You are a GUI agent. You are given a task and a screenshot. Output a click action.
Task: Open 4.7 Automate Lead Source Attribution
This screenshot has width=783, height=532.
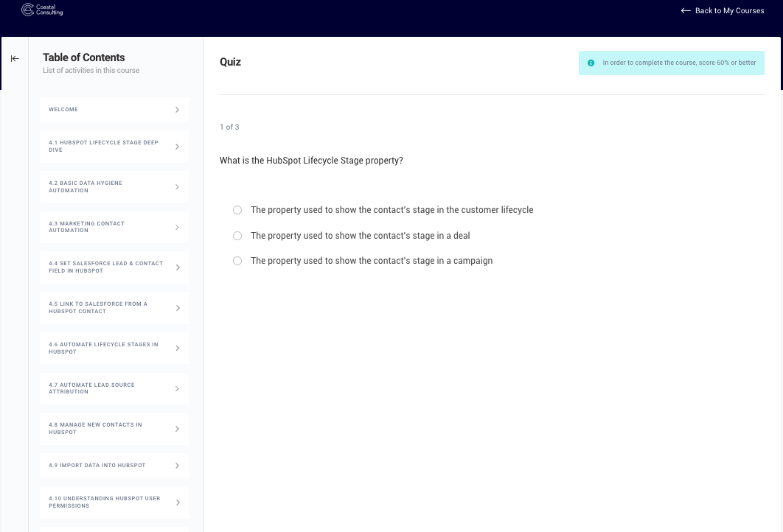(x=114, y=389)
